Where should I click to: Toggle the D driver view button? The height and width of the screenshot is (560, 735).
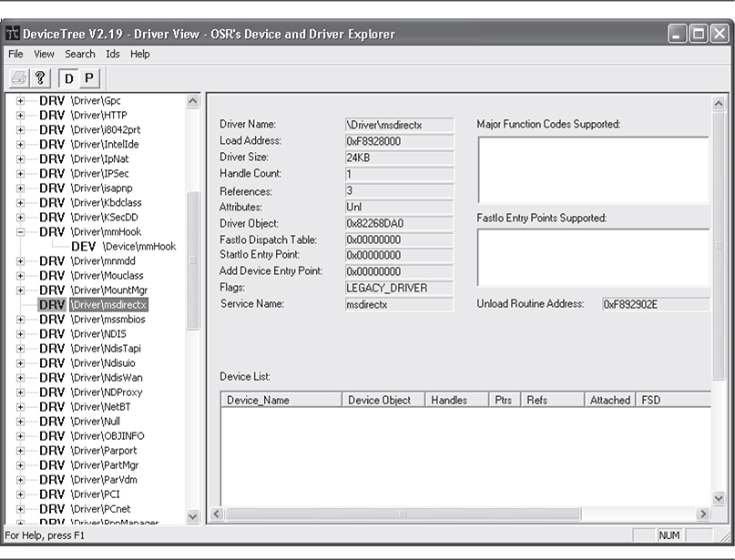pyautogui.click(x=69, y=78)
